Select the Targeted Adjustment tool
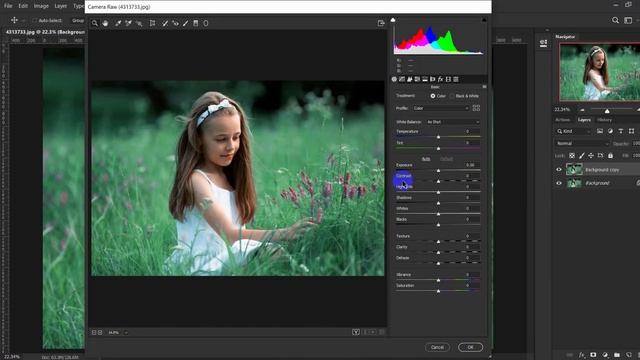This screenshot has width=640, height=360. click(x=139, y=23)
